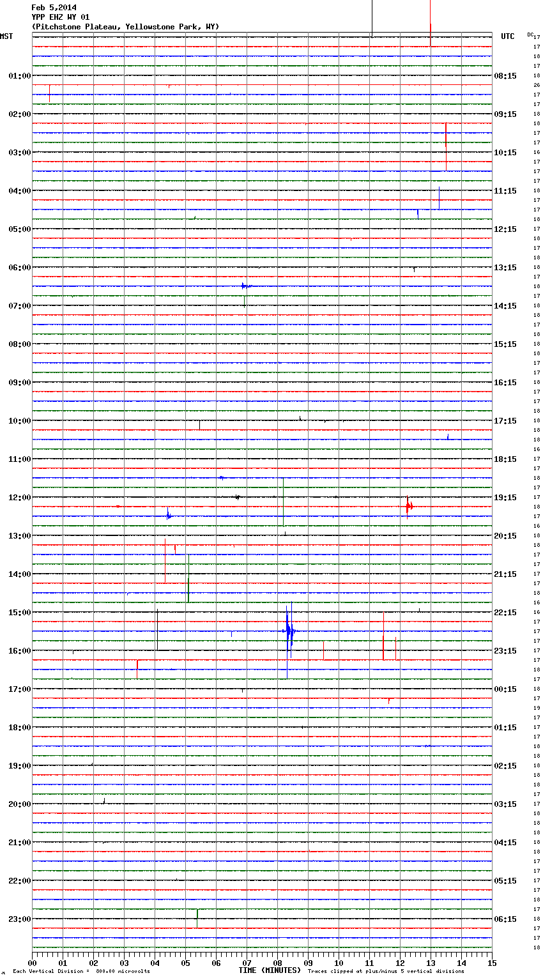Click the 00:15 UTC row label
The height and width of the screenshot is (980, 543).
[505, 689]
